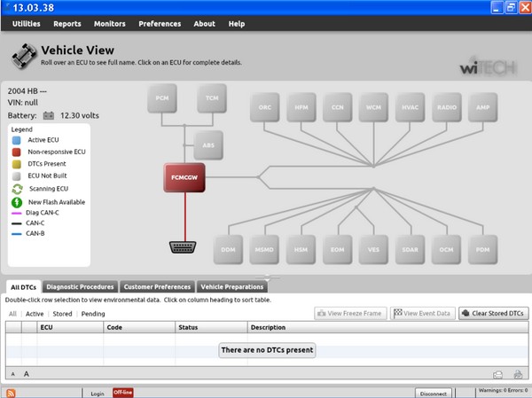Open the Vehicle Preparations tab

[231, 287]
